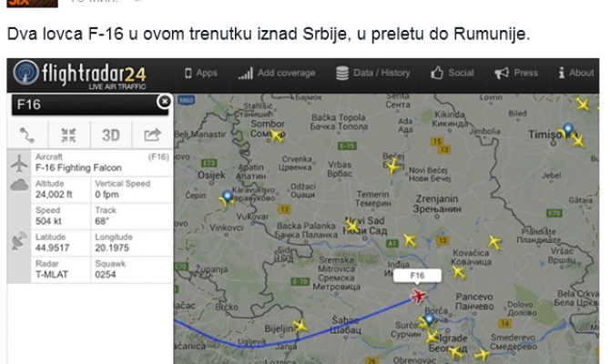This screenshot has height=364, width=610.
Task: Click the blue airport pin near Vukovar
Action: (x=228, y=197)
